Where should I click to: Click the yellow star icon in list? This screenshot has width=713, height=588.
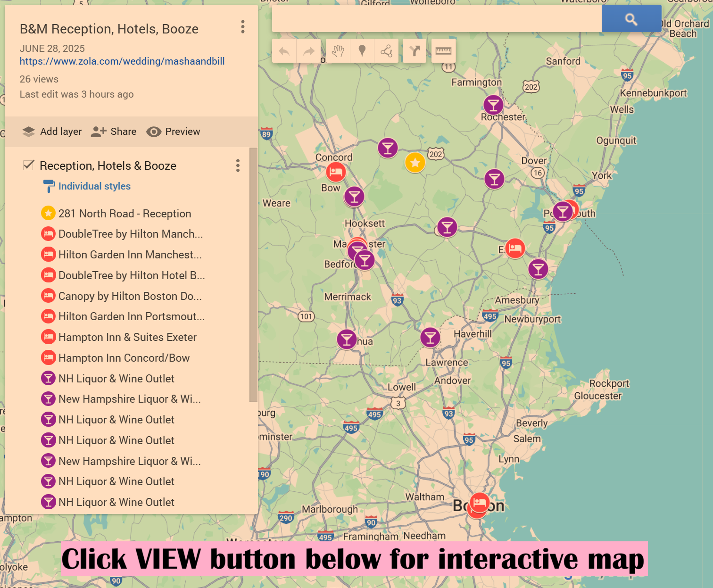coord(48,213)
